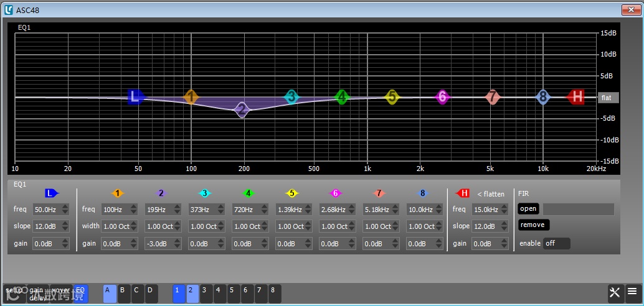Select output channel 3
The height and width of the screenshot is (306, 644).
point(207,294)
